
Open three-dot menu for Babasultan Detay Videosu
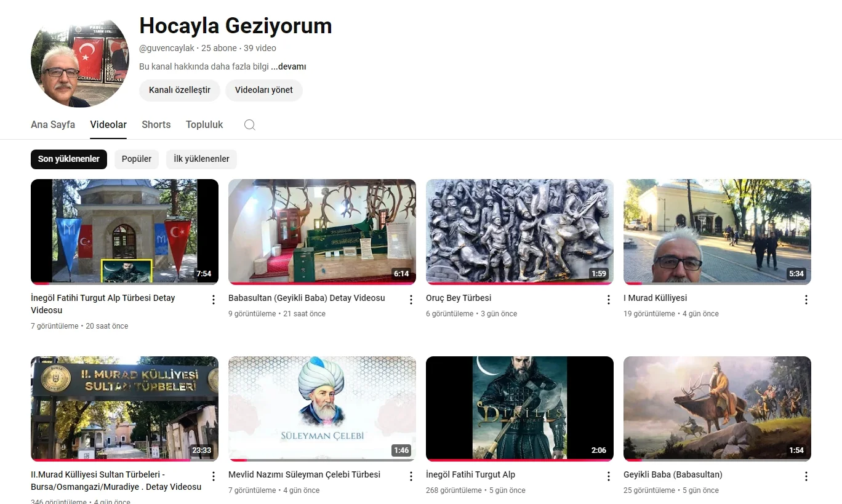411,300
